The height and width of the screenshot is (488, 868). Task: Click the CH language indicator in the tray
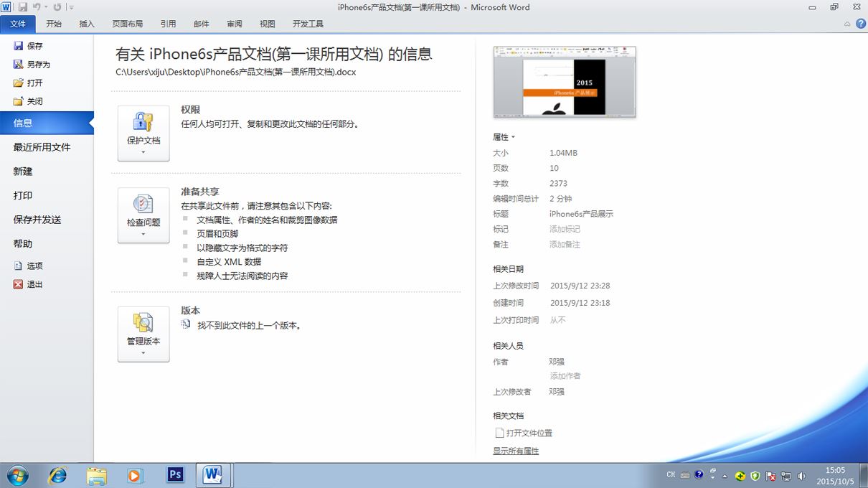pos(671,474)
